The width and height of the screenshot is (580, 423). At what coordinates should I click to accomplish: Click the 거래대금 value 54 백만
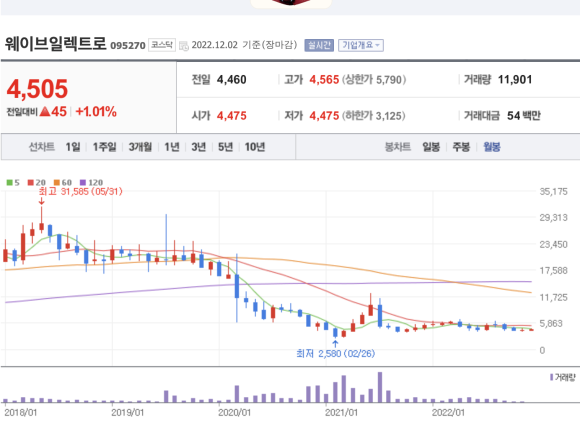click(x=524, y=116)
